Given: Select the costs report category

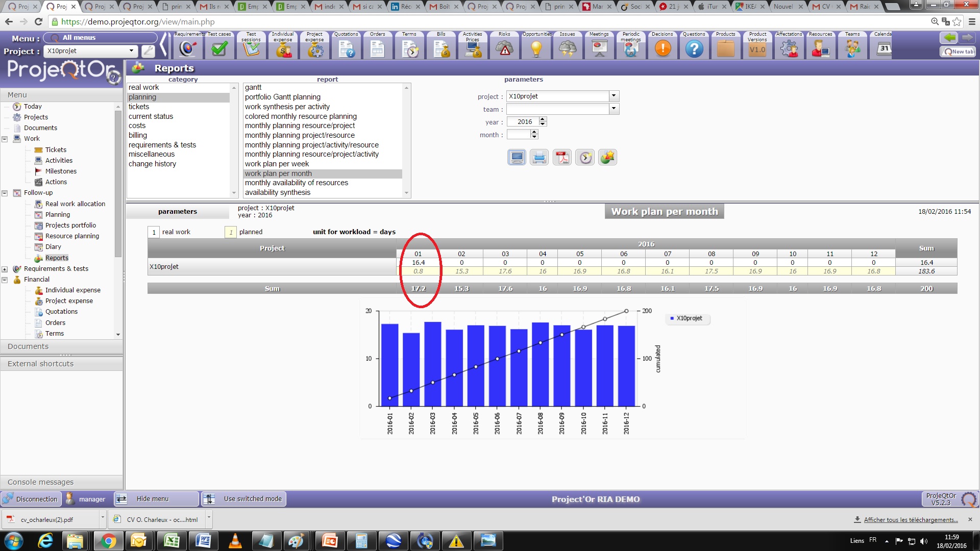Looking at the screenshot, I should [x=137, y=126].
